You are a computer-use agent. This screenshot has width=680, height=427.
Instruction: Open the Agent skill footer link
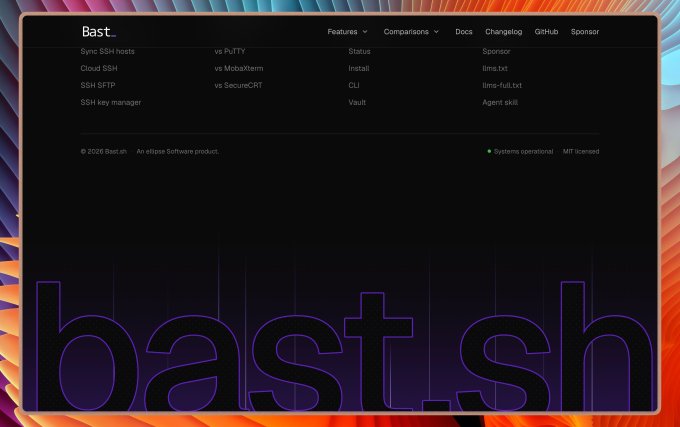pyautogui.click(x=500, y=102)
